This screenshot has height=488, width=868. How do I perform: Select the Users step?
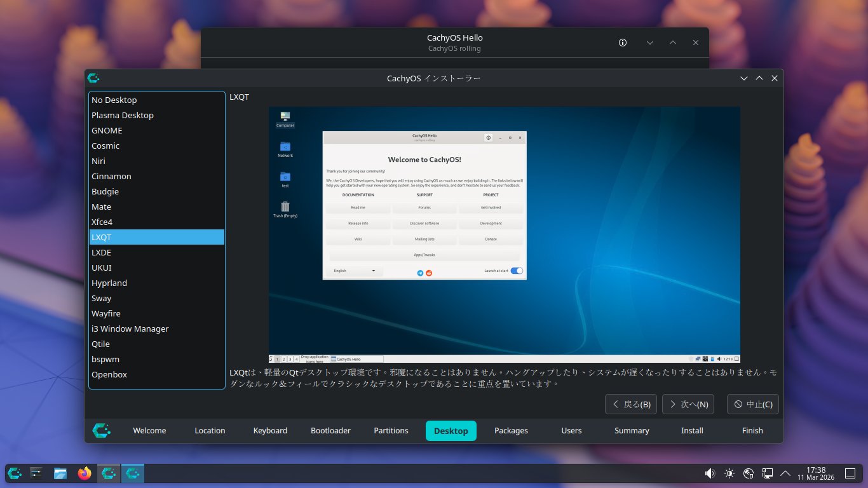(x=571, y=431)
